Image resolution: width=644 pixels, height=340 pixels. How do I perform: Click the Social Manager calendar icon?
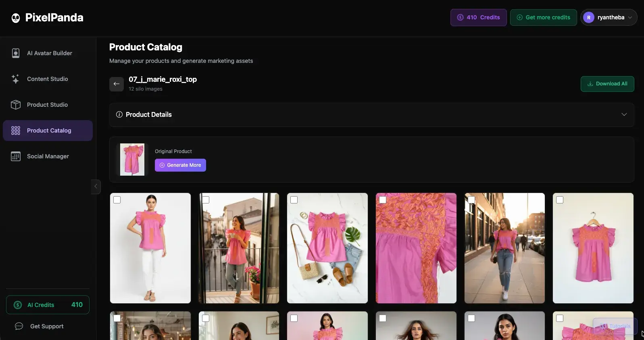[16, 156]
